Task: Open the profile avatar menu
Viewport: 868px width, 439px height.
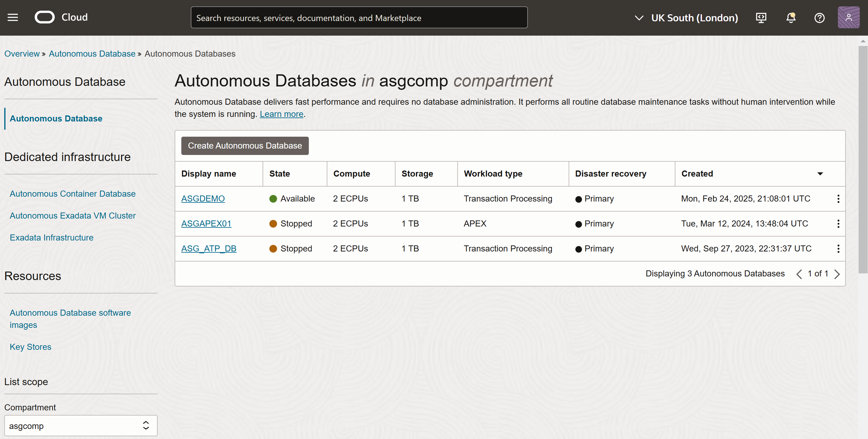Action: [x=849, y=17]
